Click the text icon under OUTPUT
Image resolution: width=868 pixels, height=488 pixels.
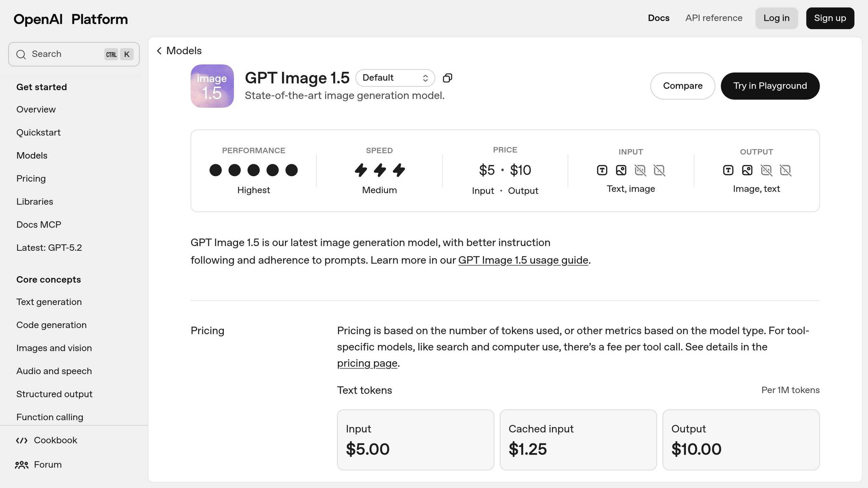(728, 170)
